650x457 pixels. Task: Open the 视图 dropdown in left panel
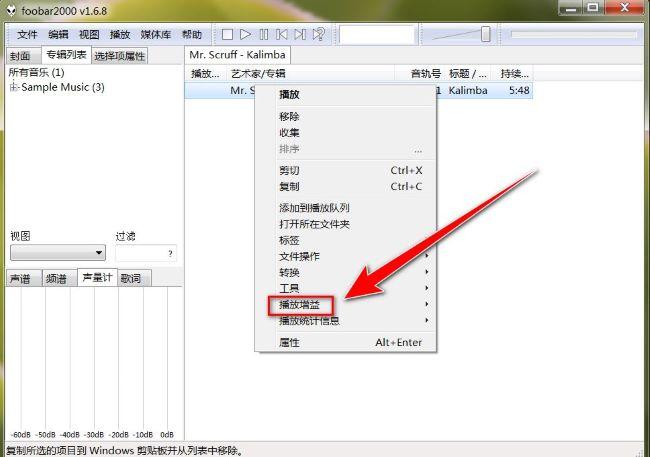point(57,253)
